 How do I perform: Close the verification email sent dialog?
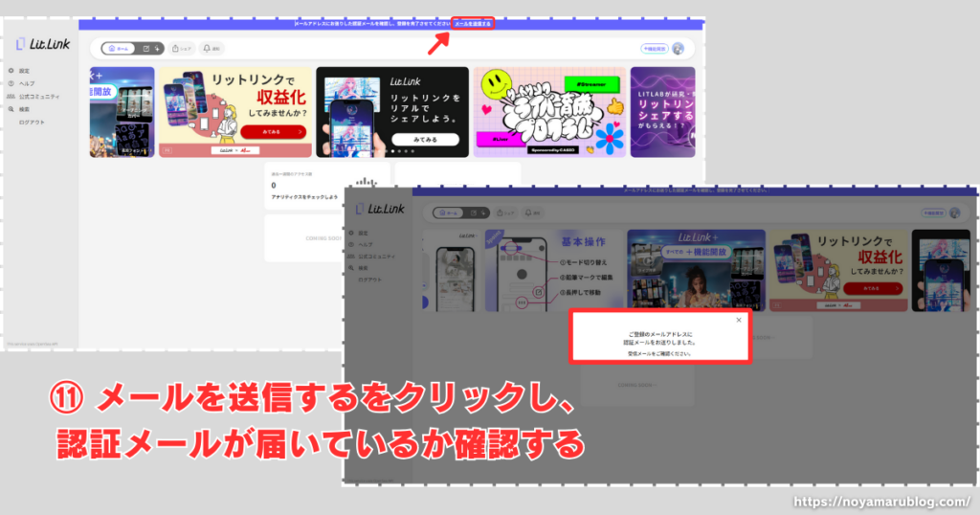point(738,320)
